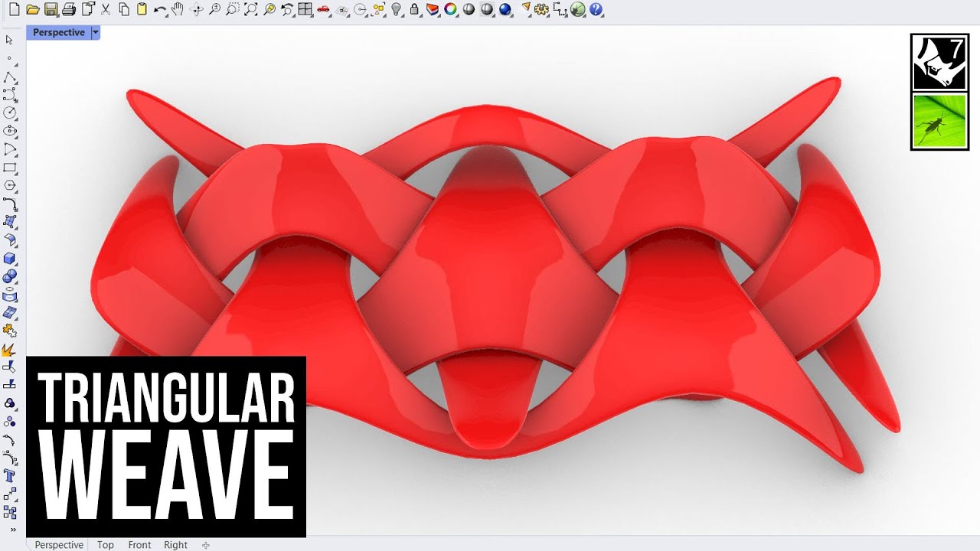Viewport: 980px width, 551px height.
Task: Open Options with the gear icon
Action: coord(542,9)
